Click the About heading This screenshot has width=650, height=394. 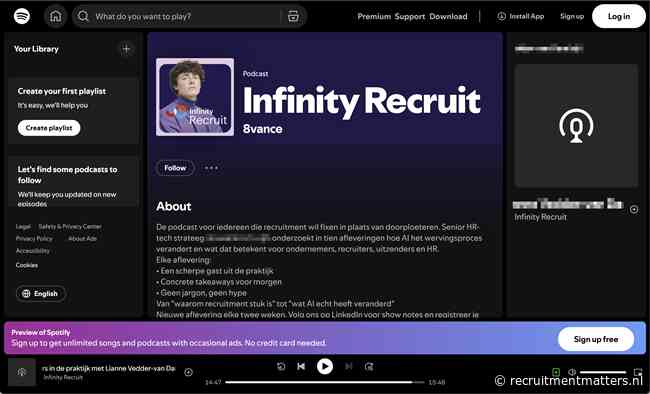174,207
